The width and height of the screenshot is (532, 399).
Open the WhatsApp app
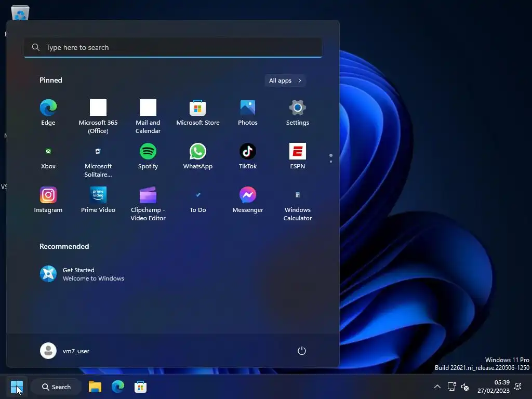(198, 157)
